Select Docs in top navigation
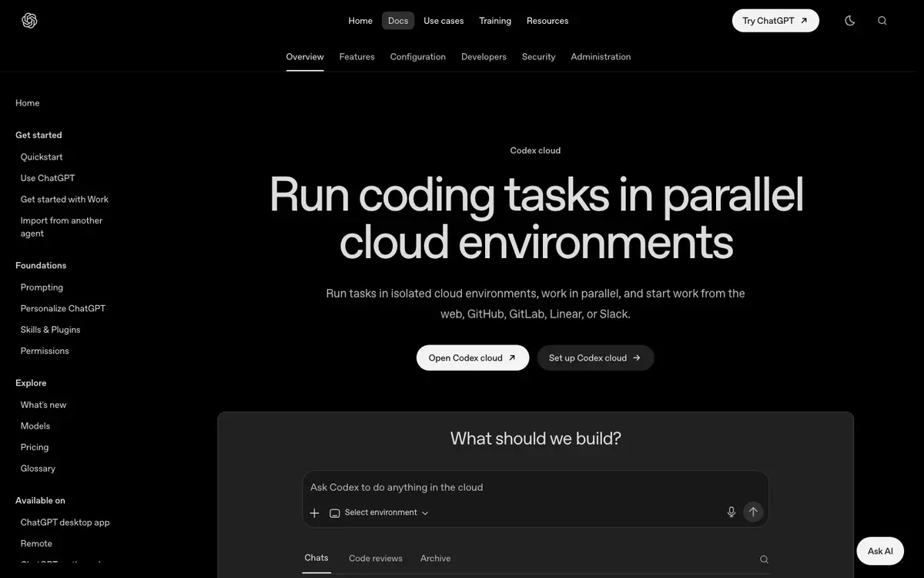 398,21
